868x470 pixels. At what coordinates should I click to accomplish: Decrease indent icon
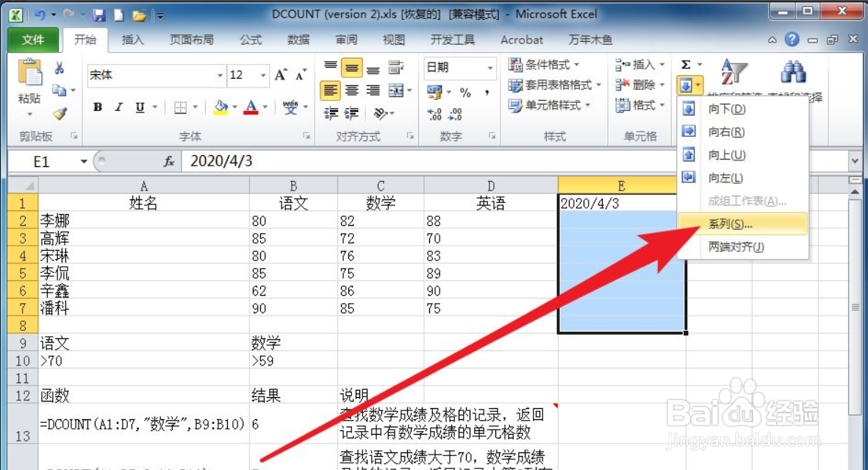point(331,113)
